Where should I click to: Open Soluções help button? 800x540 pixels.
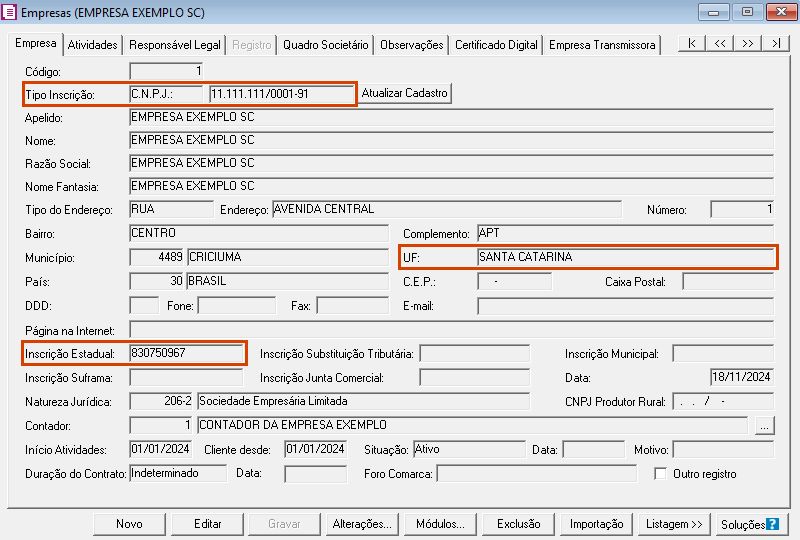pos(750,524)
